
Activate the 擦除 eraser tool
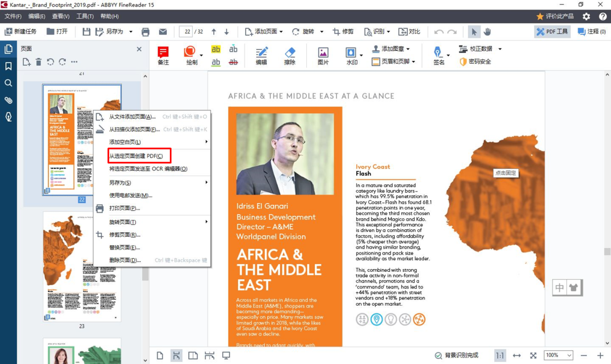pyautogui.click(x=290, y=55)
